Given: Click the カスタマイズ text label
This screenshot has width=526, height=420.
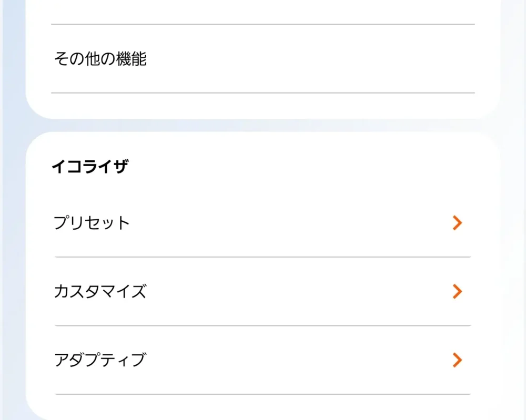Looking at the screenshot, I should [x=99, y=291].
